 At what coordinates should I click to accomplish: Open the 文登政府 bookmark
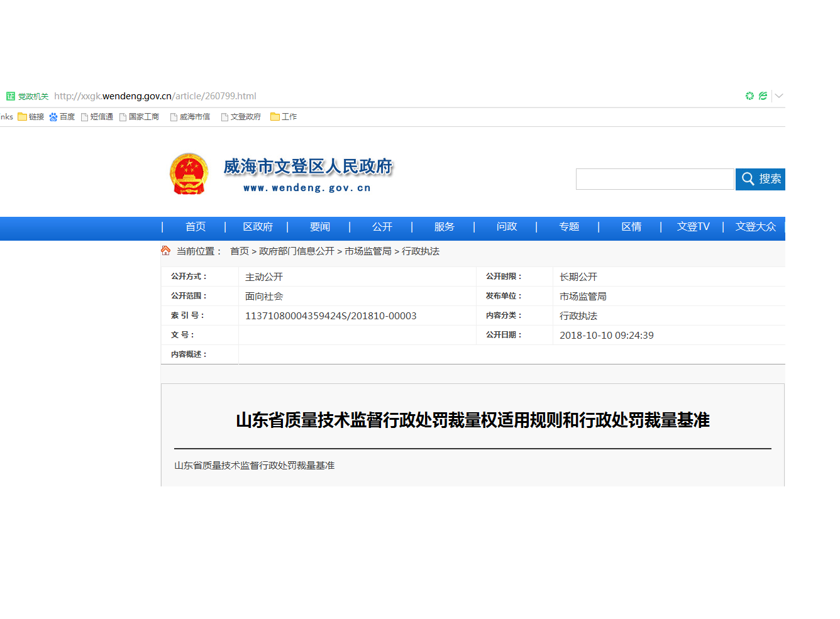pos(241,117)
